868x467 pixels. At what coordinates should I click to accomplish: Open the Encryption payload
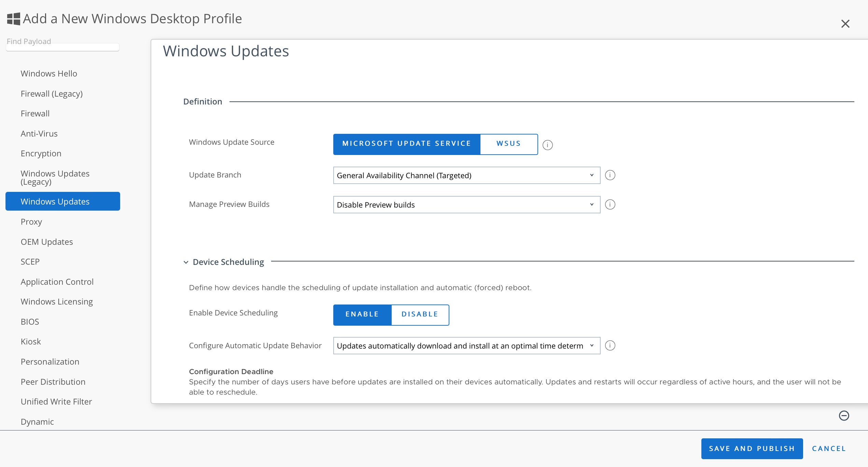click(x=41, y=154)
